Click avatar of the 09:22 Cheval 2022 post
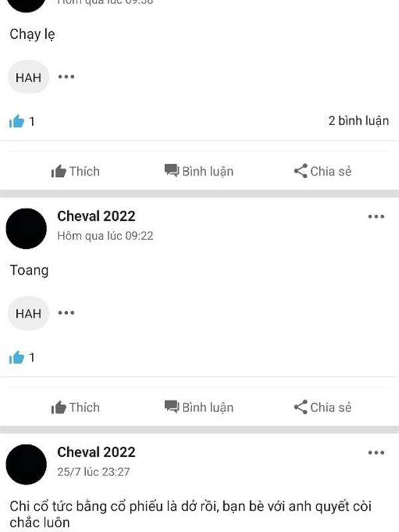This screenshot has width=399, height=532. tap(26, 229)
